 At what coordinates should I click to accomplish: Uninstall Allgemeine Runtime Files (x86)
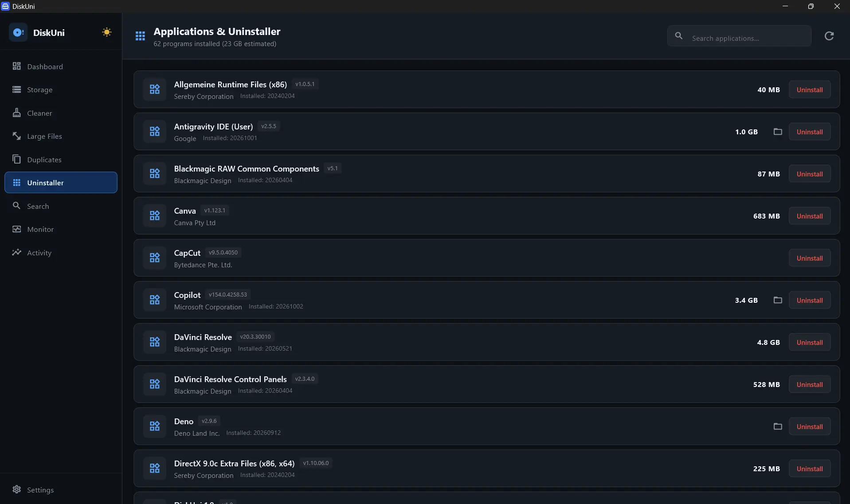click(x=810, y=90)
